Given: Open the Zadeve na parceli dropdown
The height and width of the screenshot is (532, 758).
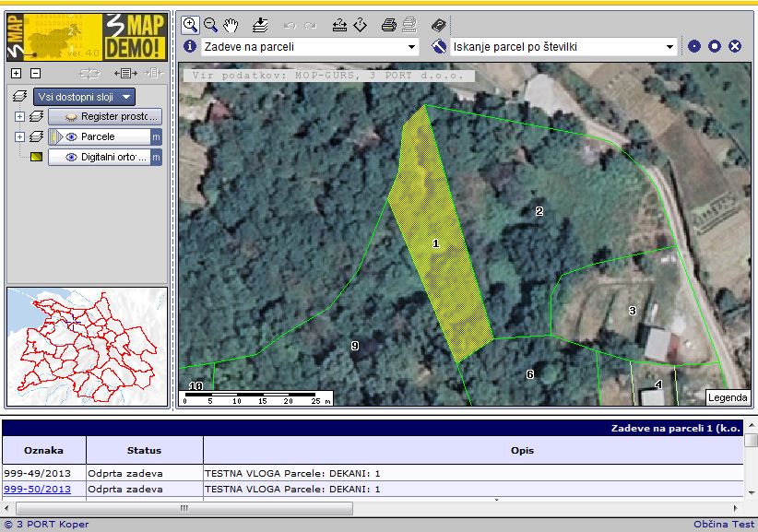Looking at the screenshot, I should (310, 47).
